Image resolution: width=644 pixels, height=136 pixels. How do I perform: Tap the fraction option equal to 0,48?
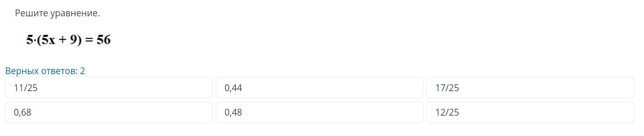point(530,112)
